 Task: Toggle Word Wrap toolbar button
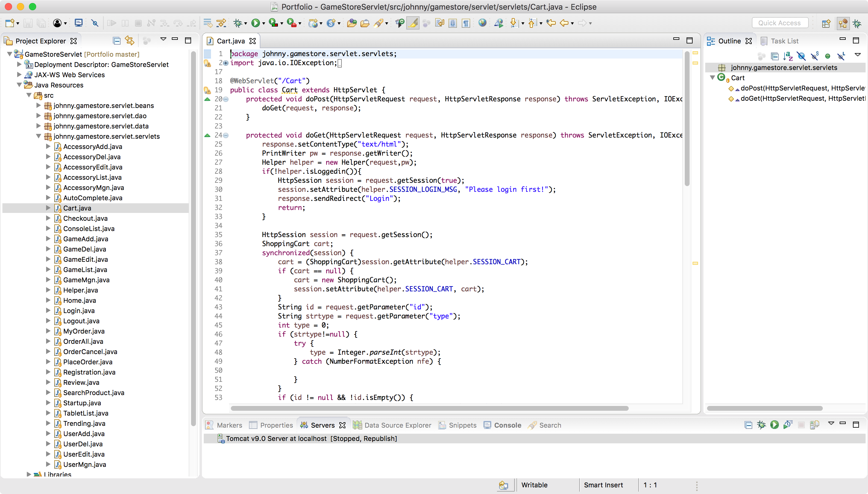440,23
